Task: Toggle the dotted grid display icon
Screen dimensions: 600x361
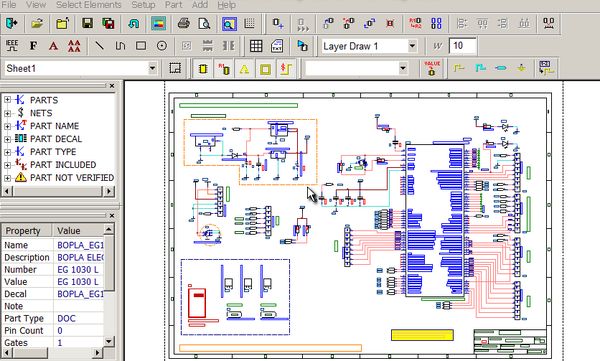Action: 249,24
